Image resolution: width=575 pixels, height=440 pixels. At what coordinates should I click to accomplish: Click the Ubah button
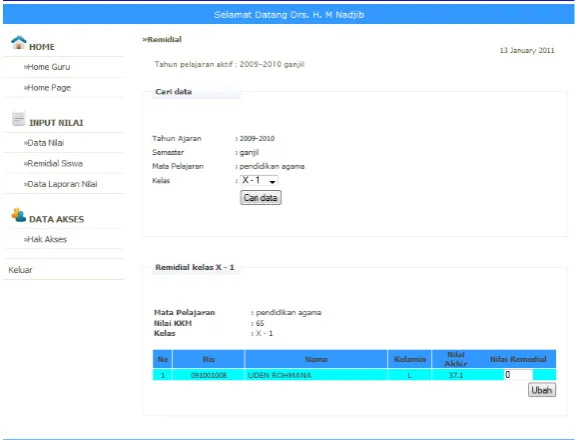[542, 390]
